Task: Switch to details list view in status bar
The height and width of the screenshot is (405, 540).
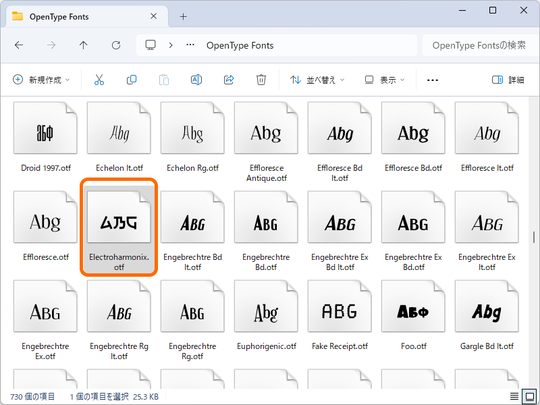Action: coord(514,397)
